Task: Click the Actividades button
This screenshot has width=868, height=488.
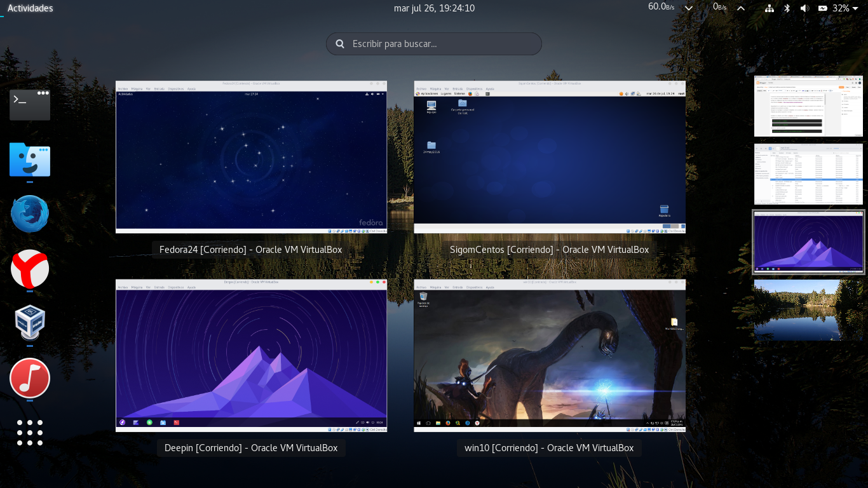Action: click(x=30, y=8)
